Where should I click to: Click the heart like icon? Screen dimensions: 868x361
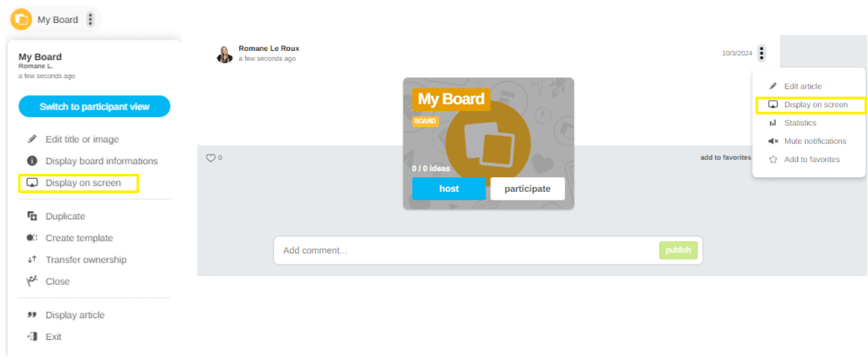tap(211, 158)
